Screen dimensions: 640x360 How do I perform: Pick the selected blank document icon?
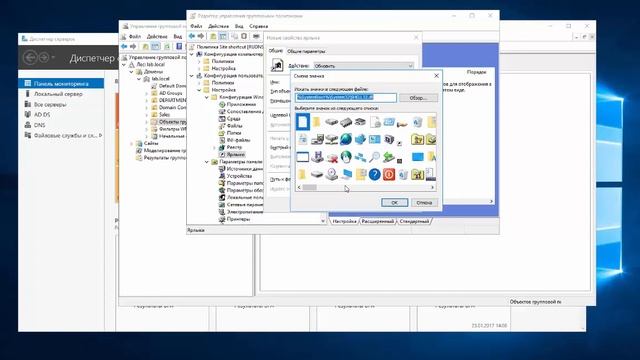click(302, 122)
